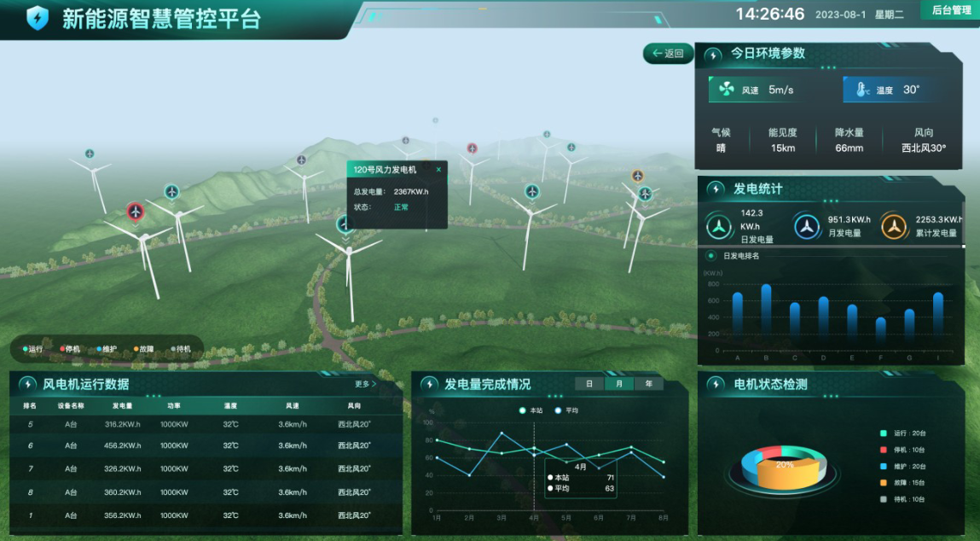Select the orange fault turbine marker on map
Image resolution: width=980 pixels, height=541 pixels.
637,176
